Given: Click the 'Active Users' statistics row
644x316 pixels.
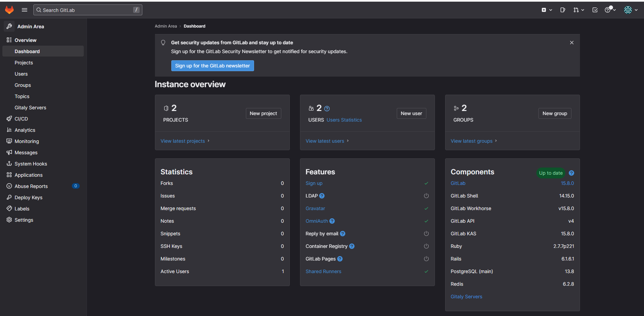Looking at the screenshot, I should click(222, 271).
